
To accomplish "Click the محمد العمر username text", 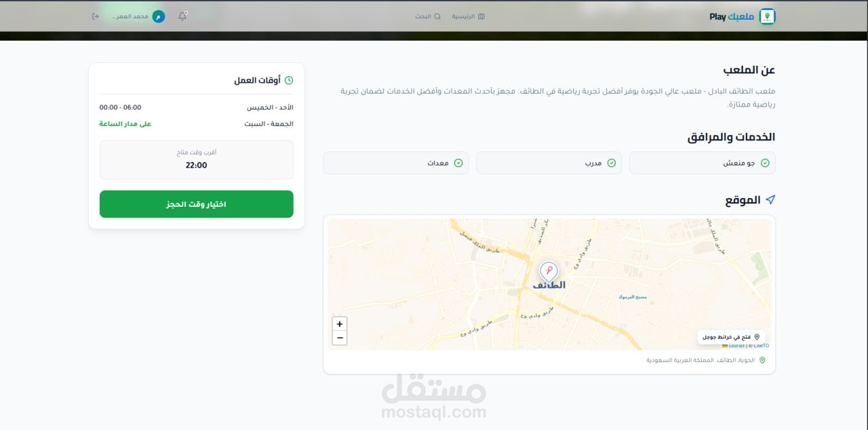I will 130,16.
